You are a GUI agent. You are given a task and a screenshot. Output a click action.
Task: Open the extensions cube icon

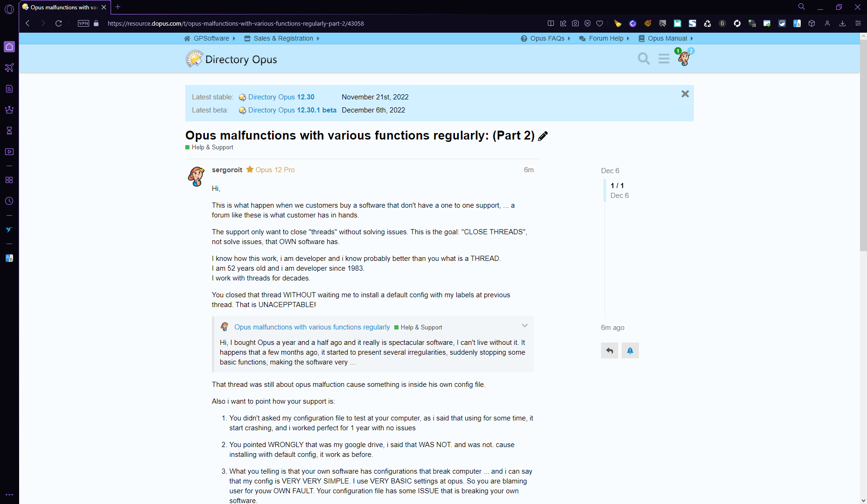(812, 23)
